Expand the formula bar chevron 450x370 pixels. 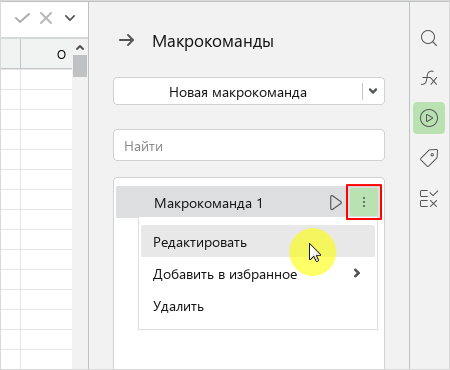[x=70, y=18]
